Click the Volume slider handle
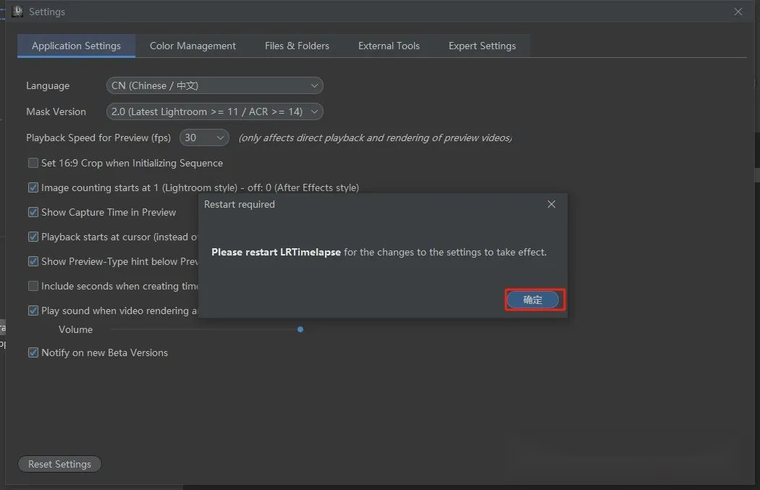Image resolution: width=760 pixels, height=490 pixels. coord(300,329)
